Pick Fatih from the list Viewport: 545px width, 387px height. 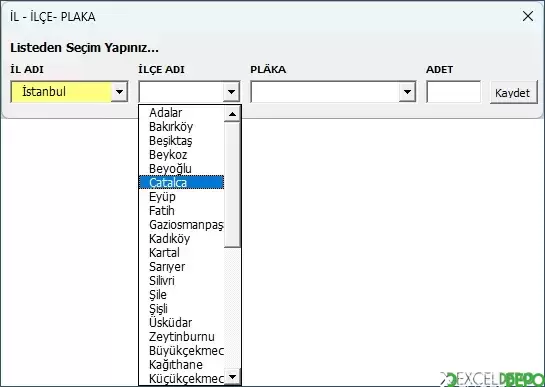click(x=181, y=211)
